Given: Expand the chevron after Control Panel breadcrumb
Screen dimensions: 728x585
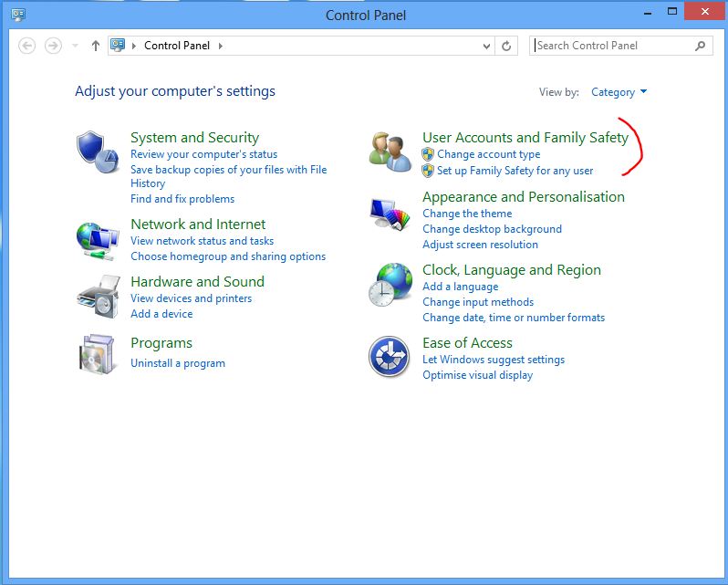Looking at the screenshot, I should [x=221, y=46].
